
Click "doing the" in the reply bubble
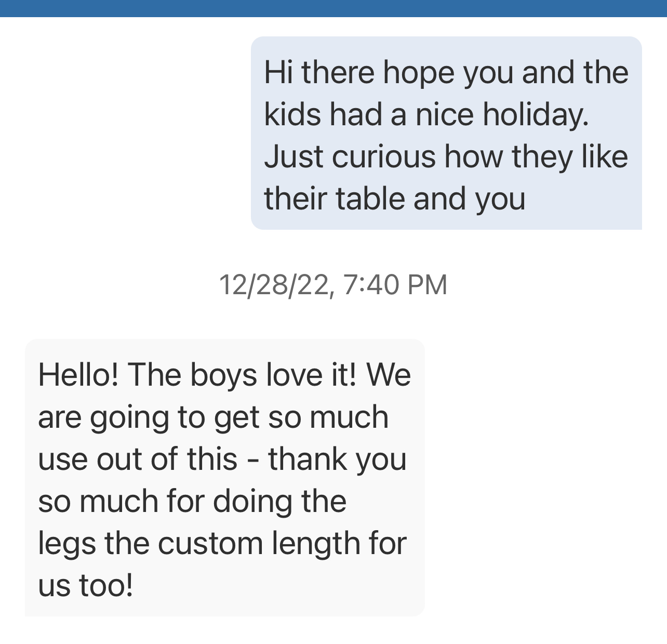coord(279,502)
